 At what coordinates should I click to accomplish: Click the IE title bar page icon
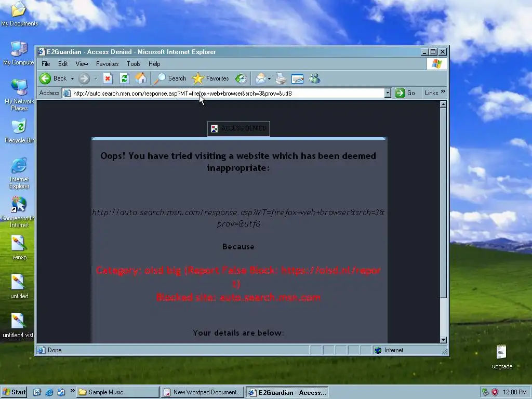point(42,52)
